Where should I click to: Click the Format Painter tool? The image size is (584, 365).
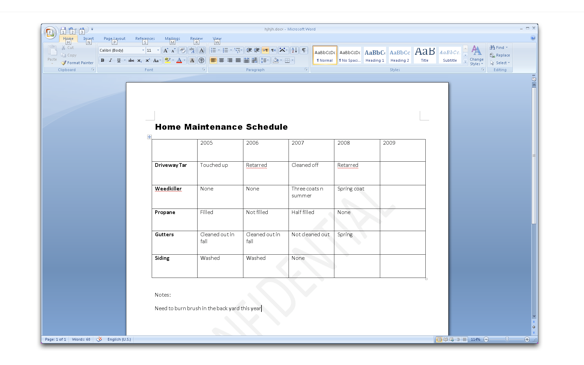[x=77, y=63]
